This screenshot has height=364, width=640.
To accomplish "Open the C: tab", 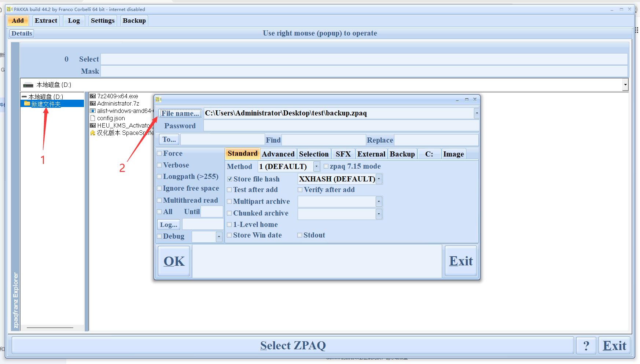I will pyautogui.click(x=429, y=154).
